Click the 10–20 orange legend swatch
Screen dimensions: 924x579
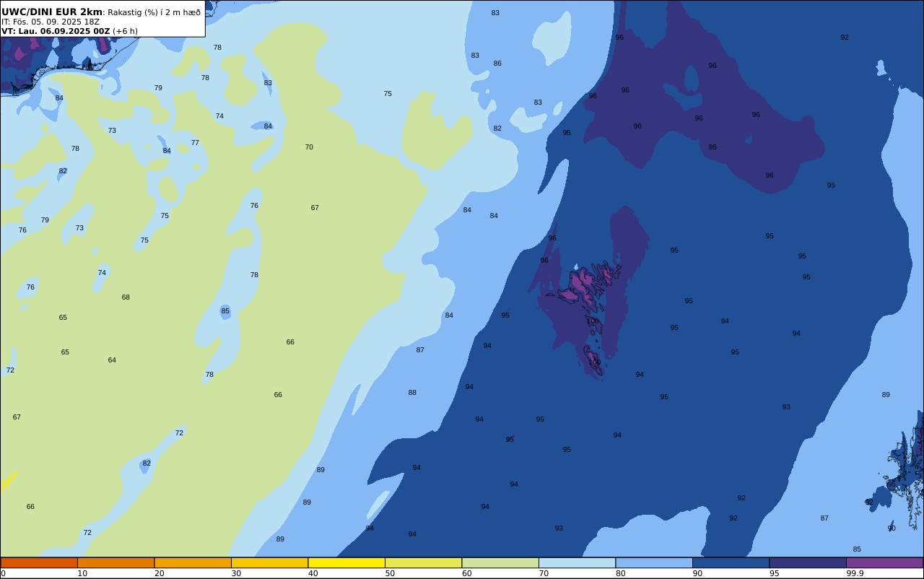pos(115,562)
